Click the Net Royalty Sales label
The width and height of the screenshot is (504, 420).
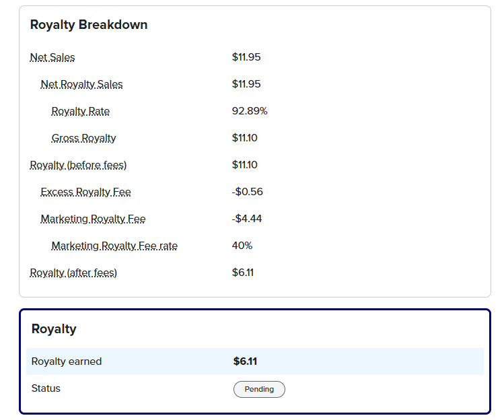(x=81, y=84)
